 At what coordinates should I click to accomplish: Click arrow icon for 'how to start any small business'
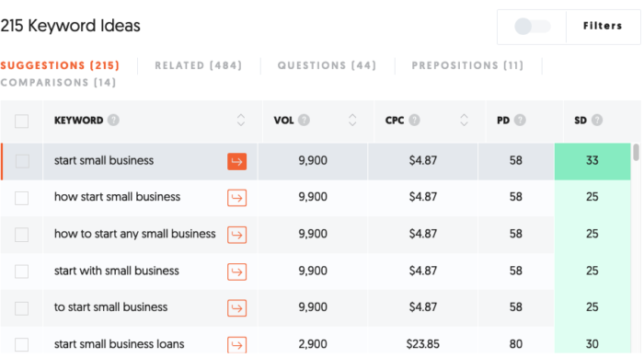point(237,235)
